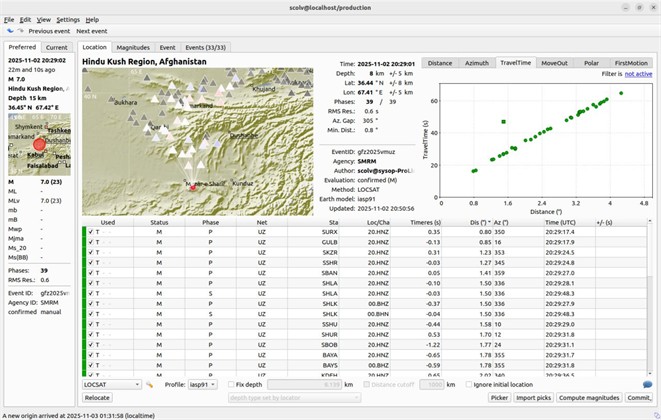The image size is (661, 420).
Task: Click the Previous event arrow icon
Action: coord(10,31)
